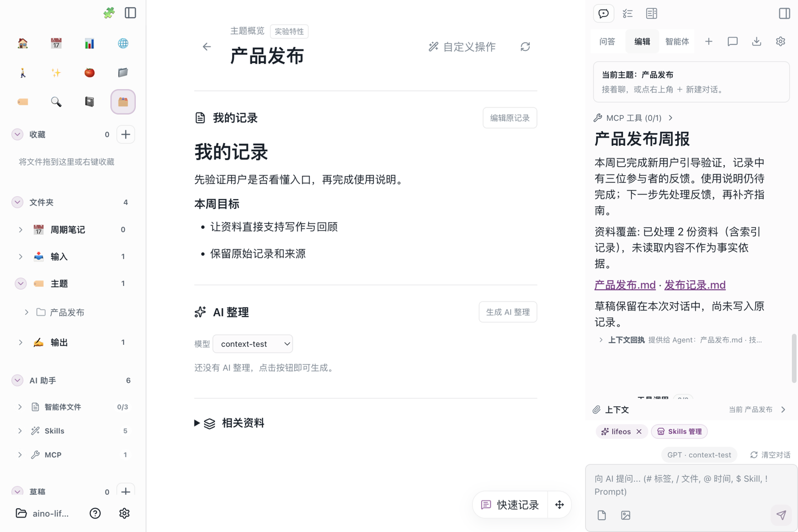Expand the 周期笔记 folder
The image size is (798, 532).
[x=21, y=229]
